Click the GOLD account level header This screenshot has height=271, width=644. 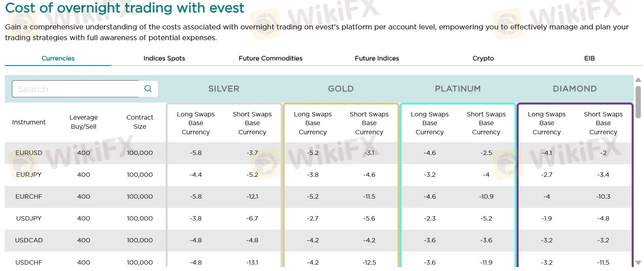click(x=341, y=89)
